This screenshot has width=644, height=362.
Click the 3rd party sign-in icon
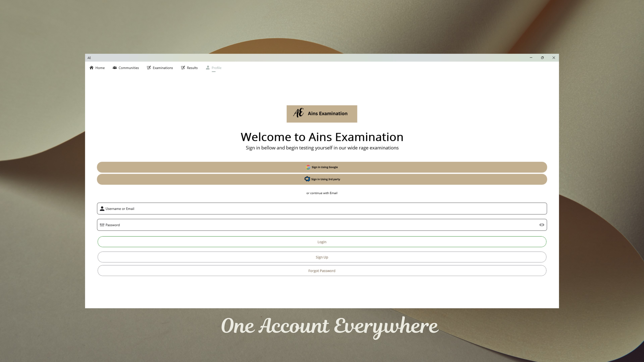click(307, 179)
